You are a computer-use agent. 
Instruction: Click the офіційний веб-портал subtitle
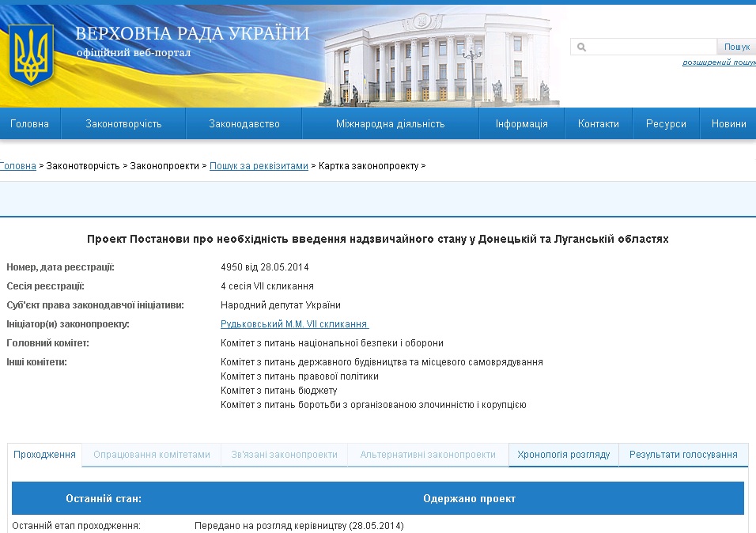click(x=134, y=52)
